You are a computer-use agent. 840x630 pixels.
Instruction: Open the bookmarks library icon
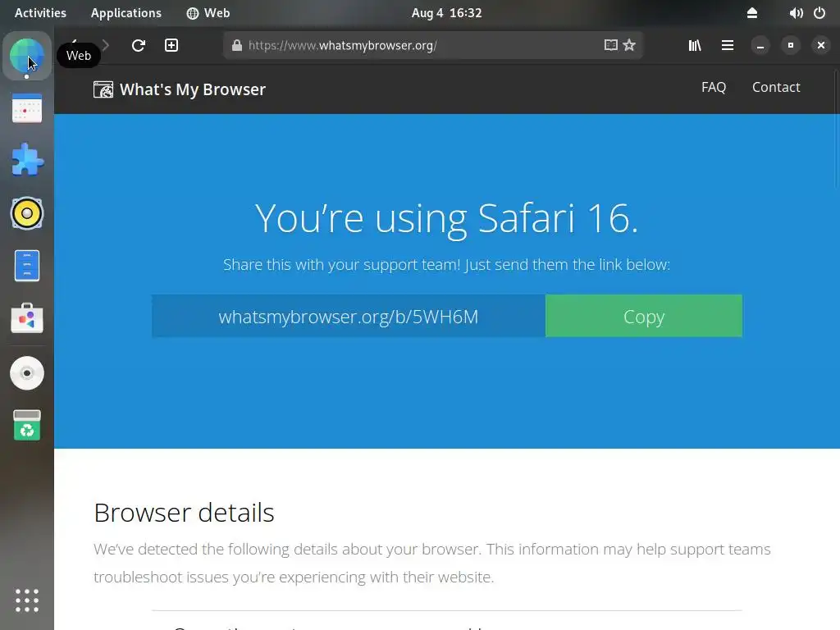coord(695,46)
